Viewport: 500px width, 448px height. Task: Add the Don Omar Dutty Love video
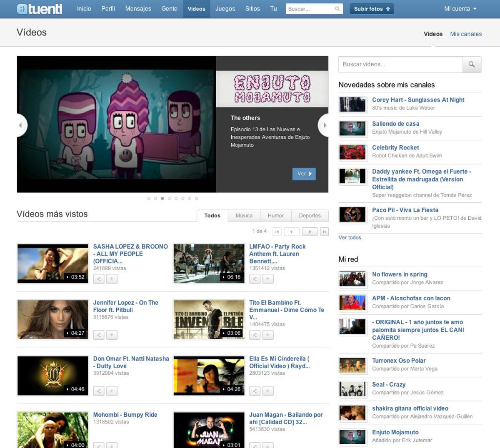[x=112, y=391]
